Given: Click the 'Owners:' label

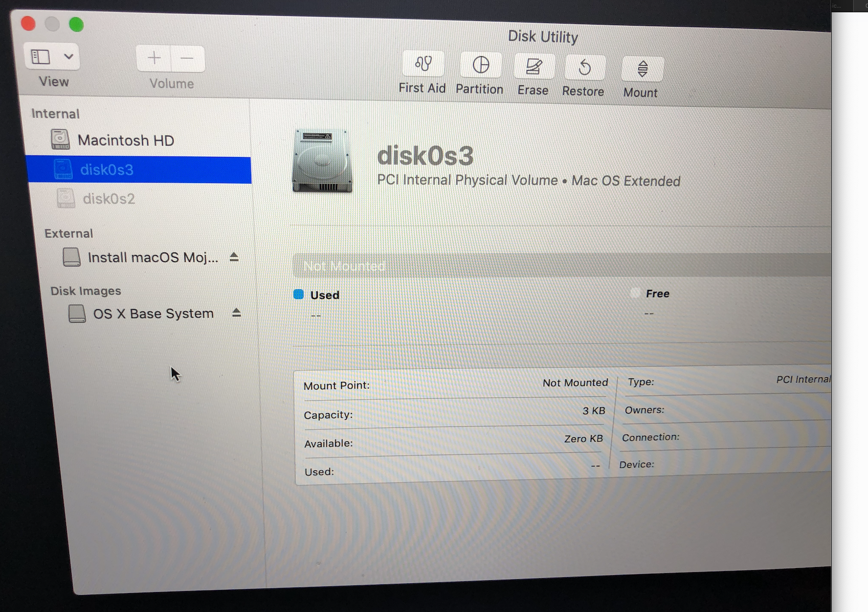Looking at the screenshot, I should (644, 410).
